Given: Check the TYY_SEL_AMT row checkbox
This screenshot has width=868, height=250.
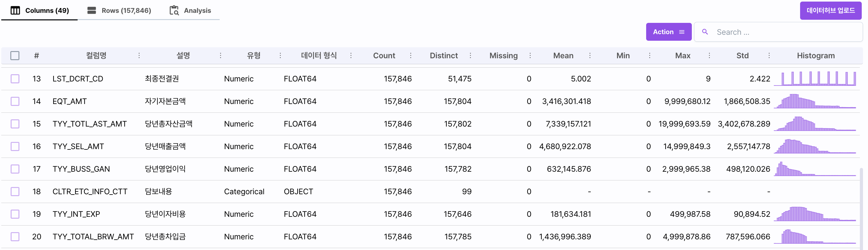Looking at the screenshot, I should (x=15, y=146).
